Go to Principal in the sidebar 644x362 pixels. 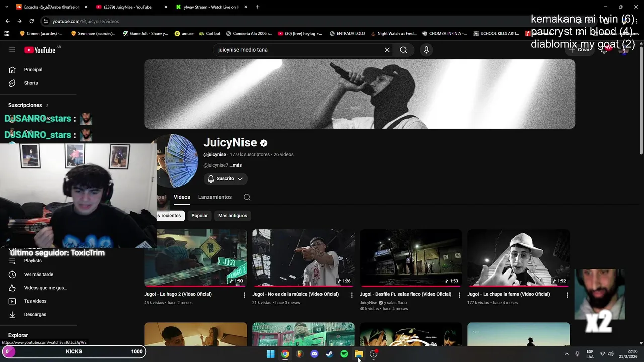(x=34, y=70)
